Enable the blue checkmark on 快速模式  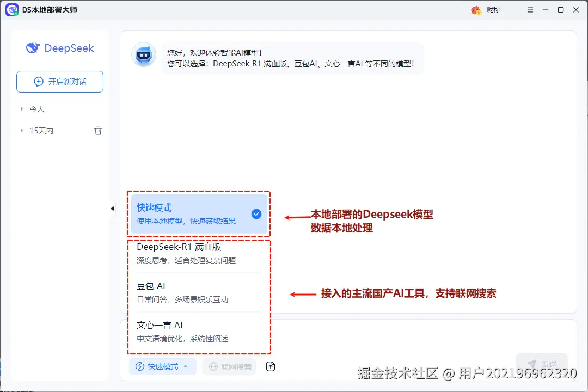pyautogui.click(x=256, y=214)
